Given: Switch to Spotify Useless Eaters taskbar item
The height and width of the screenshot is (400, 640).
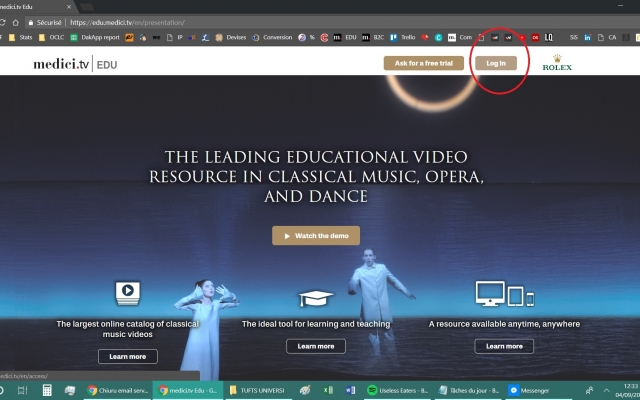Looking at the screenshot, I should [x=395, y=390].
